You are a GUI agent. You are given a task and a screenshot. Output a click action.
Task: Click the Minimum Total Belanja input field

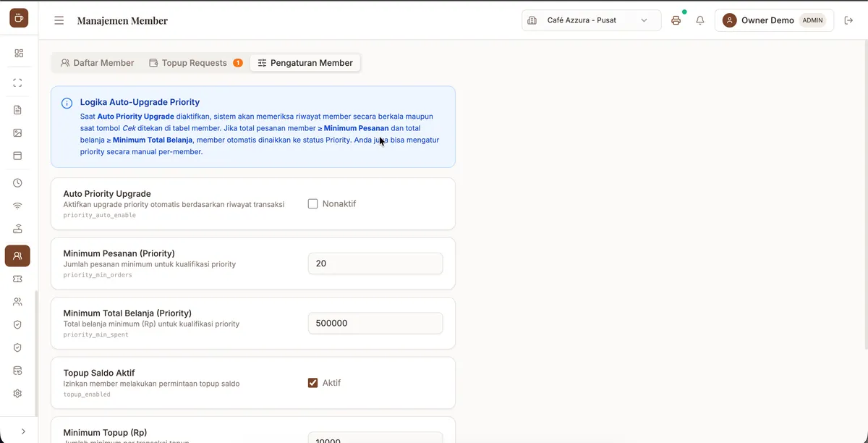(375, 323)
